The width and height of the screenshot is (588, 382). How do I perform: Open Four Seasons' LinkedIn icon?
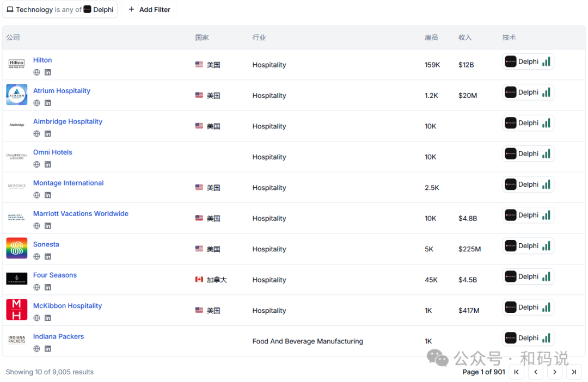point(47,287)
